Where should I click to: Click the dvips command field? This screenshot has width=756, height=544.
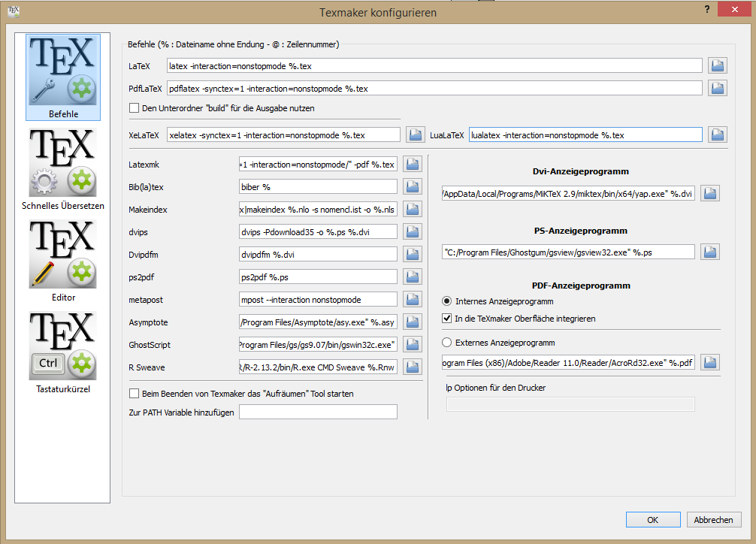tap(318, 232)
